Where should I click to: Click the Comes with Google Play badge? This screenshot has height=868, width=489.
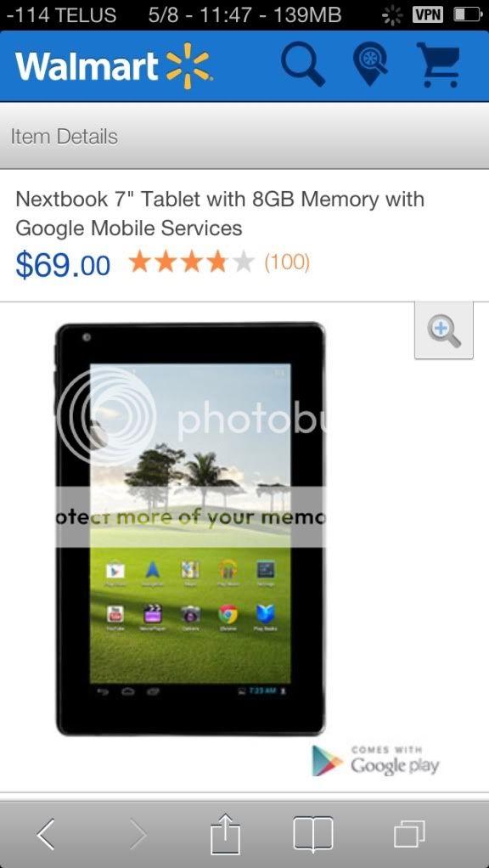pos(375,760)
